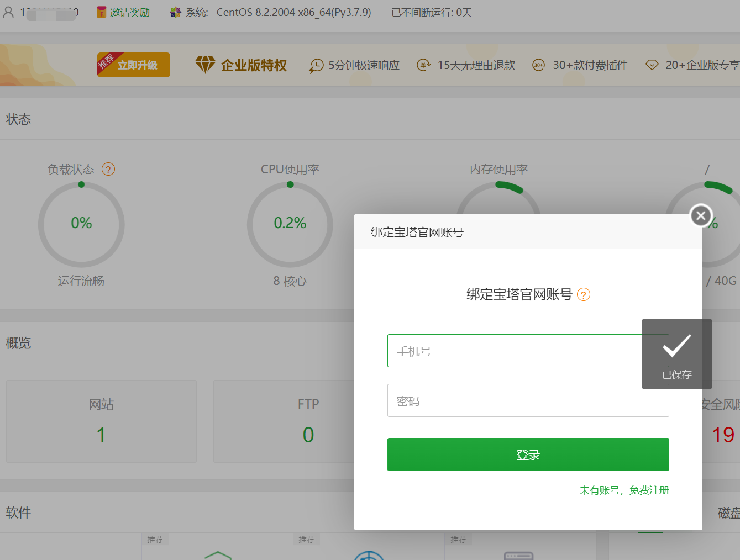Click the 8 核心 CPU cores text
The image size is (740, 560).
290,281
